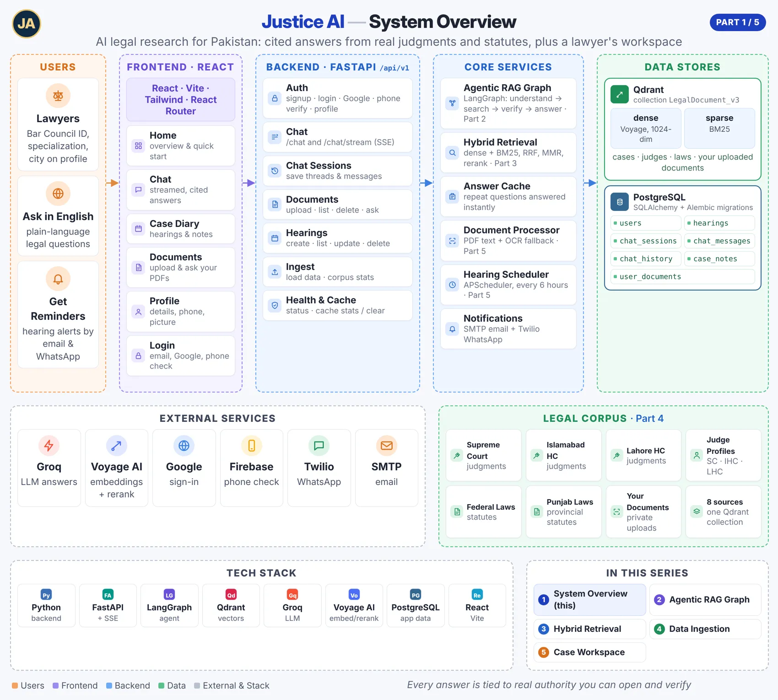The height and width of the screenshot is (700, 778).
Task: Click the sparse BM25 box
Action: click(x=719, y=128)
